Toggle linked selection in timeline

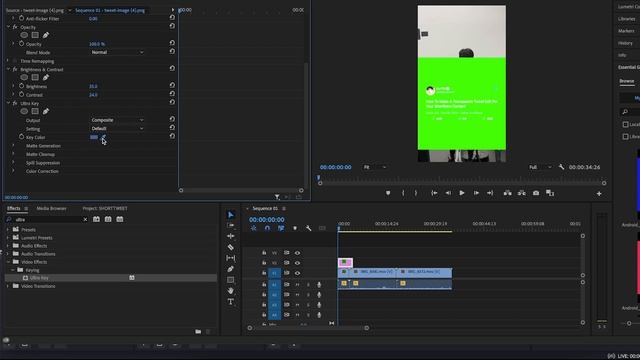tap(281, 228)
